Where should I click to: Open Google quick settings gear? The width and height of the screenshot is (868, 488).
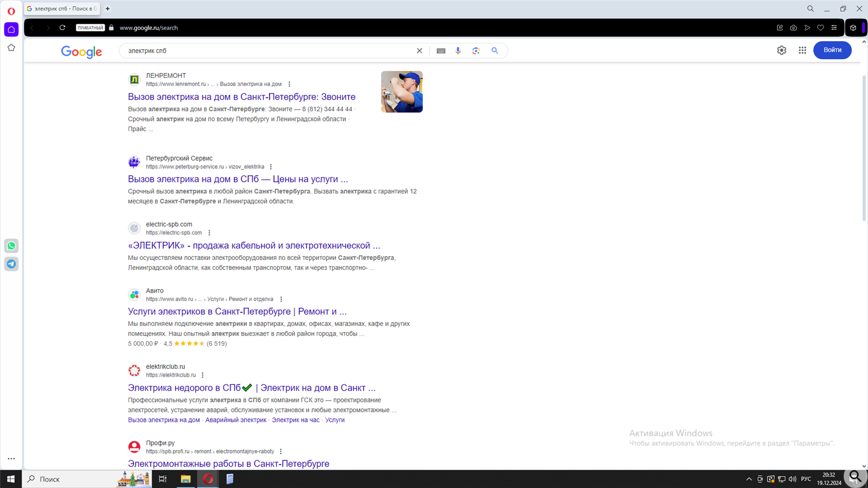pos(781,50)
